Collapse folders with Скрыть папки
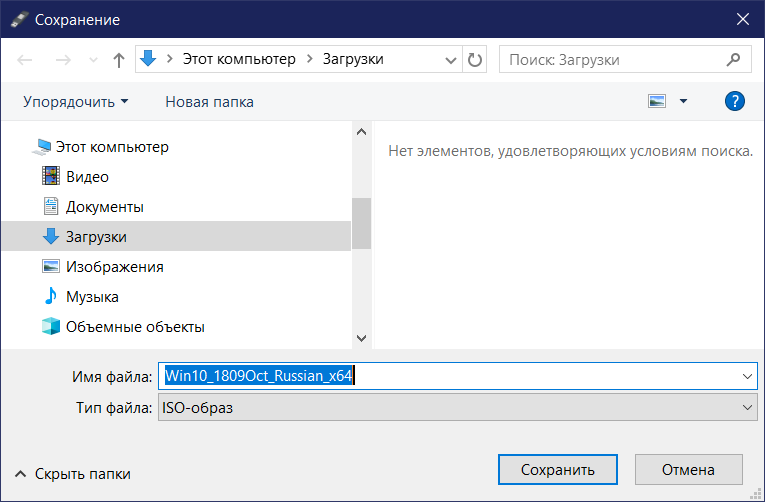Image resolution: width=765 pixels, height=502 pixels. pyautogui.click(x=73, y=474)
